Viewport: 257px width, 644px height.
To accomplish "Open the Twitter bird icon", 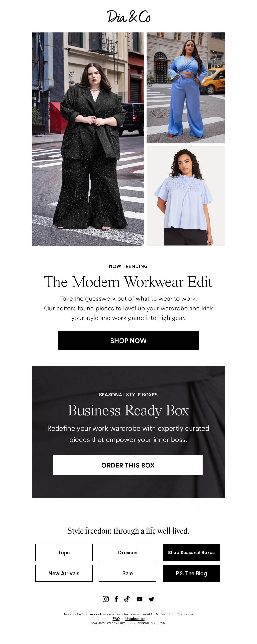I will pos(151,599).
